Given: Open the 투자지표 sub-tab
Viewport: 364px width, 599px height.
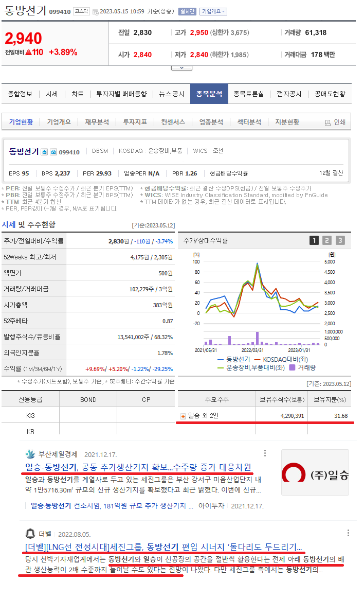Looking at the screenshot, I should (135, 122).
